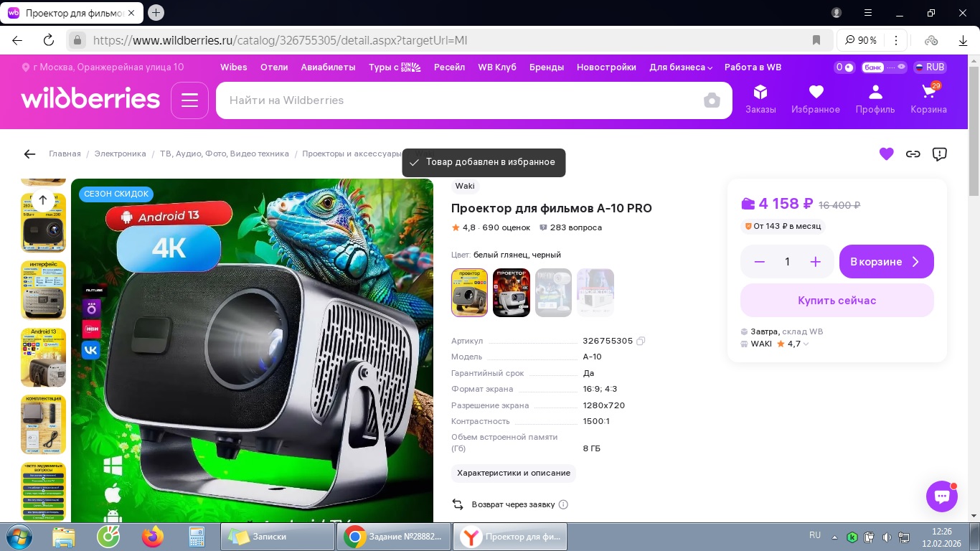The width and height of the screenshot is (980, 551).
Task: View the 690 оценок reviews
Action: coord(506,227)
